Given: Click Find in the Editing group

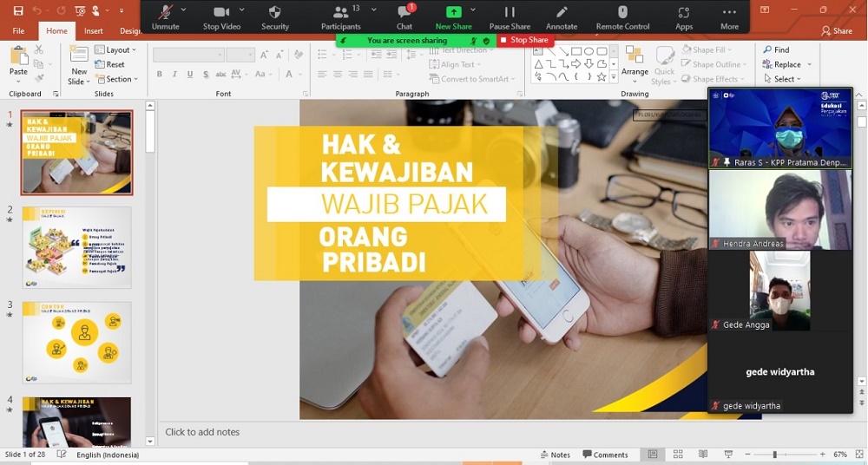Looking at the screenshot, I should coord(776,49).
